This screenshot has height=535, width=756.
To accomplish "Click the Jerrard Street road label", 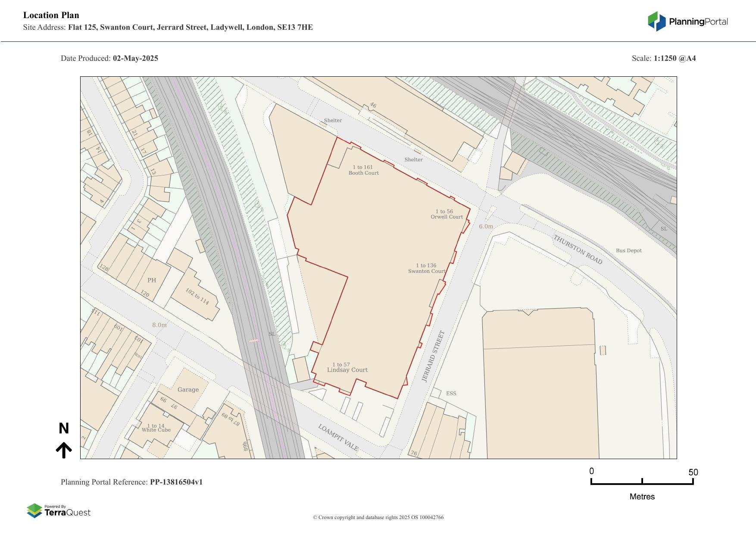I will coord(433,356).
